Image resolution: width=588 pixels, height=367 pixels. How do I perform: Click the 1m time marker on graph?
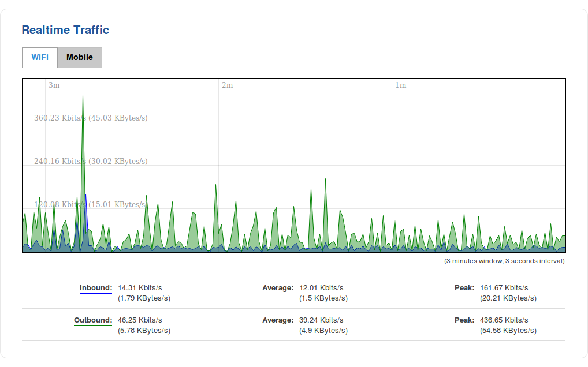click(x=400, y=85)
